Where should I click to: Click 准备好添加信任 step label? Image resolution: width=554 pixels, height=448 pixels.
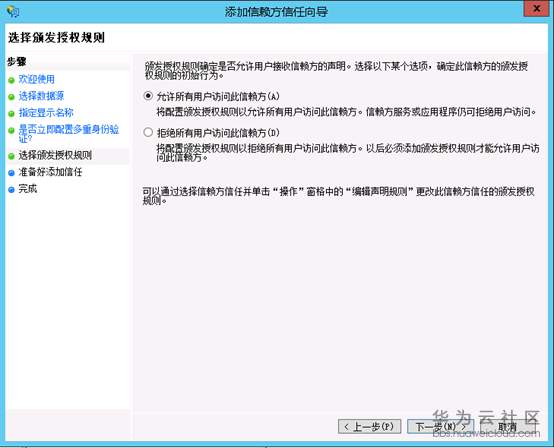(50, 172)
